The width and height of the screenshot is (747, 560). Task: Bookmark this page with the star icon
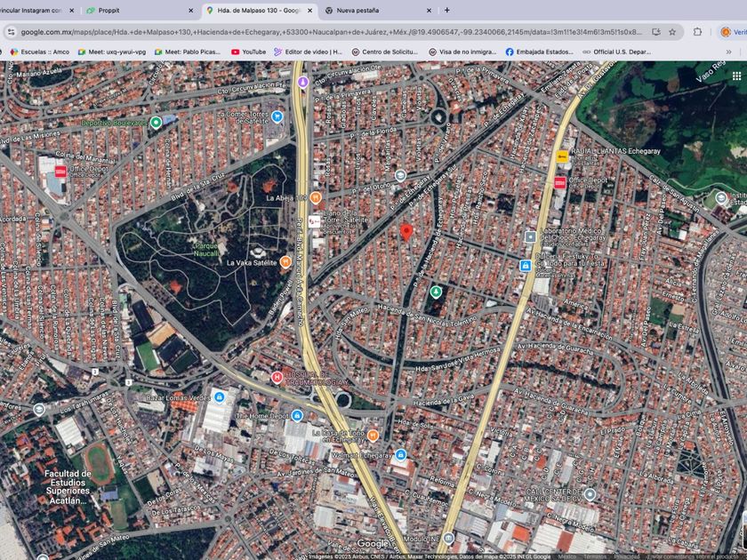coord(672,31)
